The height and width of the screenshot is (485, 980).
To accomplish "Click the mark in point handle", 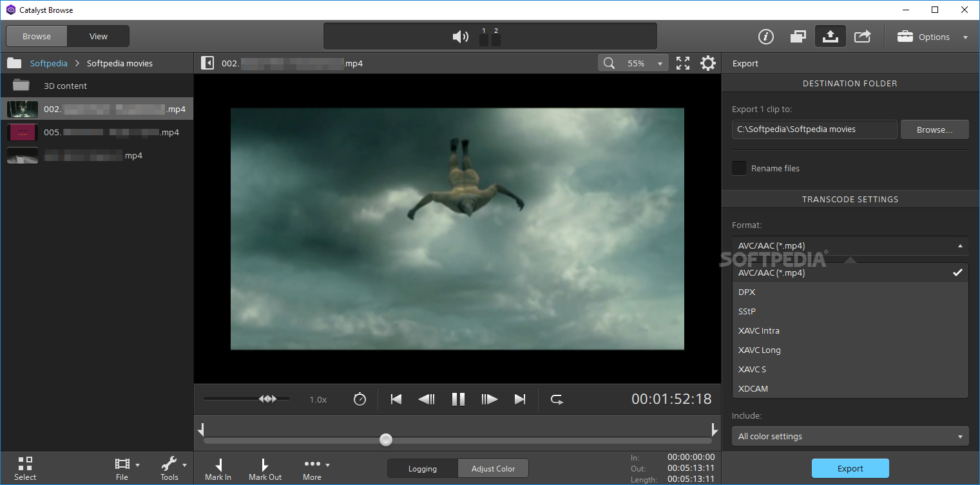I will click(202, 429).
